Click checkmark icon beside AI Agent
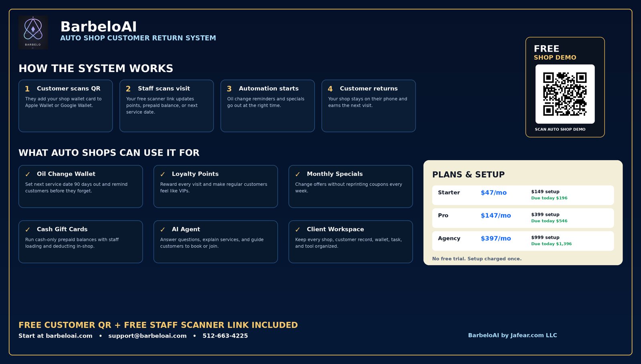Screen dimensions: 641x364 [x=163, y=229]
